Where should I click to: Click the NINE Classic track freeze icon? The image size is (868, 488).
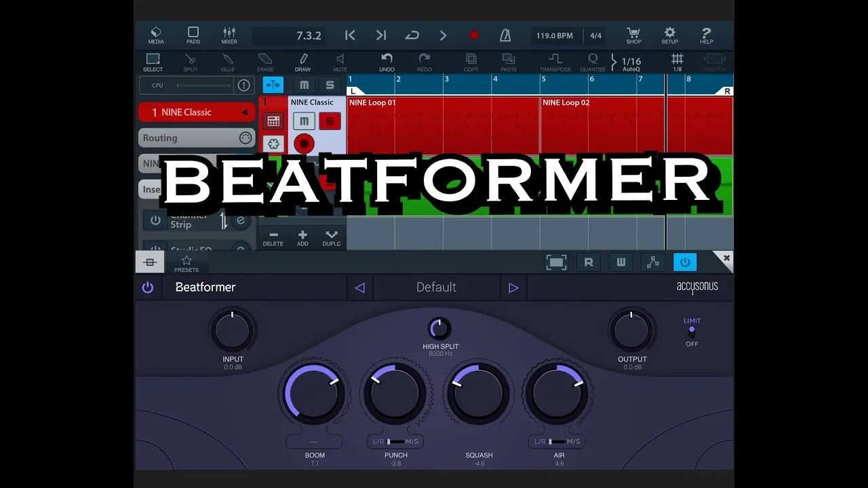click(273, 144)
